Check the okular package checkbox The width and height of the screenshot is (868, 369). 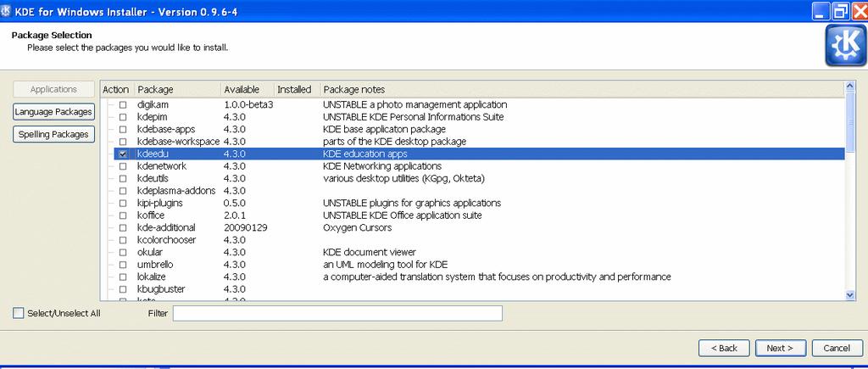(x=123, y=253)
